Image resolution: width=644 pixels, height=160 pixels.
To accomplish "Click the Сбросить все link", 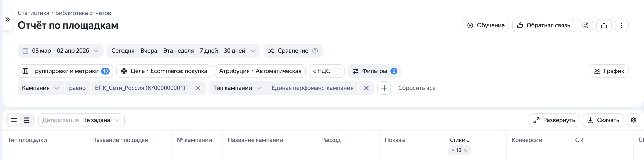I will [x=417, y=88].
